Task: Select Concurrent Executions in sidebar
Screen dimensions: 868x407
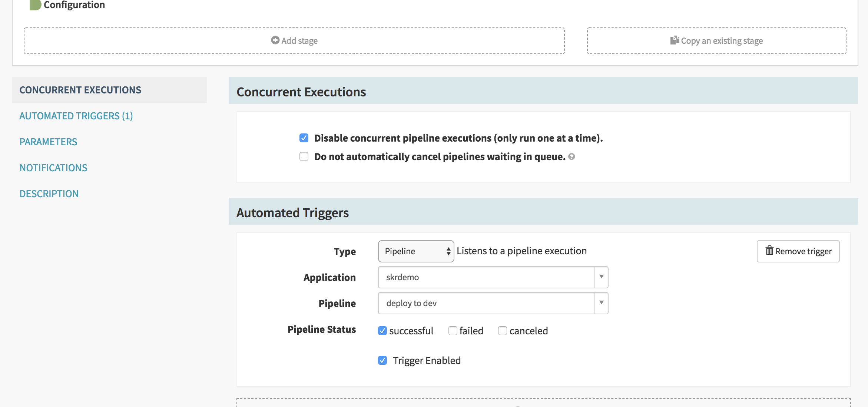Action: coord(80,90)
